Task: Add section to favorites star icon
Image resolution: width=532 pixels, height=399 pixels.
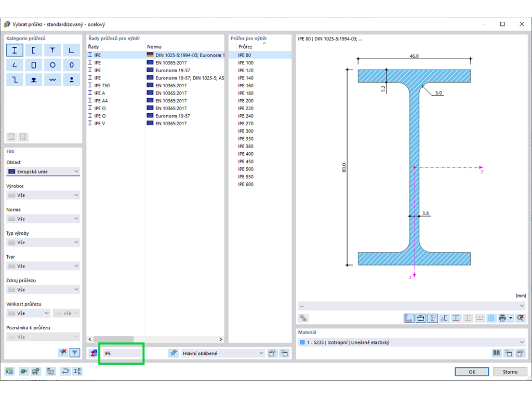Action: click(x=174, y=353)
